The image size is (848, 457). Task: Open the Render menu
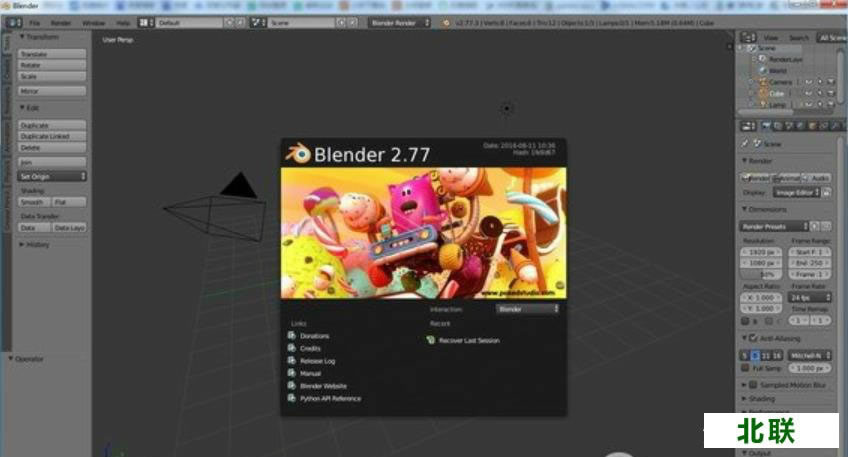[x=61, y=23]
